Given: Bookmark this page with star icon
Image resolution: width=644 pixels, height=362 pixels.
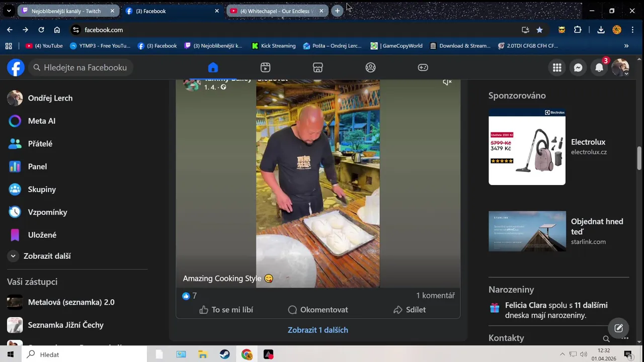Looking at the screenshot, I should (x=539, y=30).
